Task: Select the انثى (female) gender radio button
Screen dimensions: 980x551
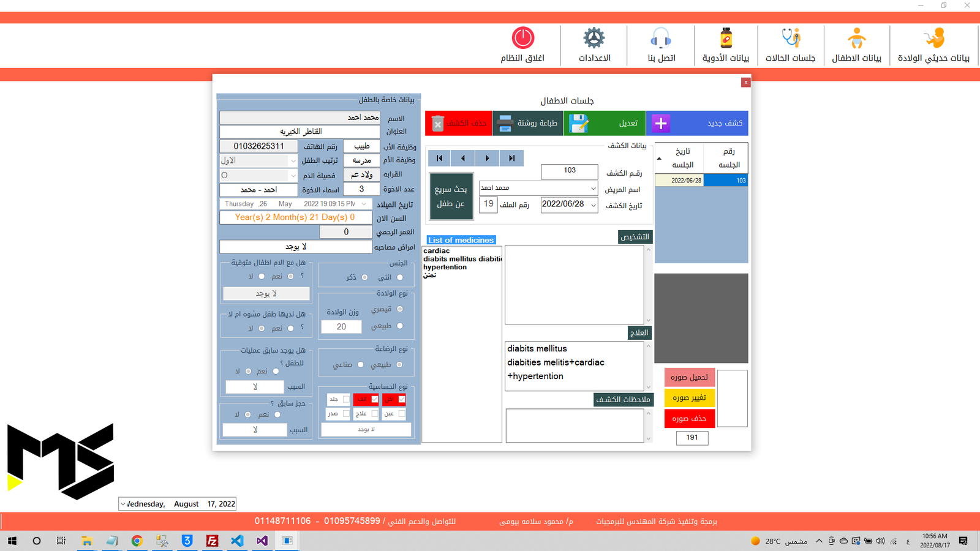Action: click(x=400, y=277)
